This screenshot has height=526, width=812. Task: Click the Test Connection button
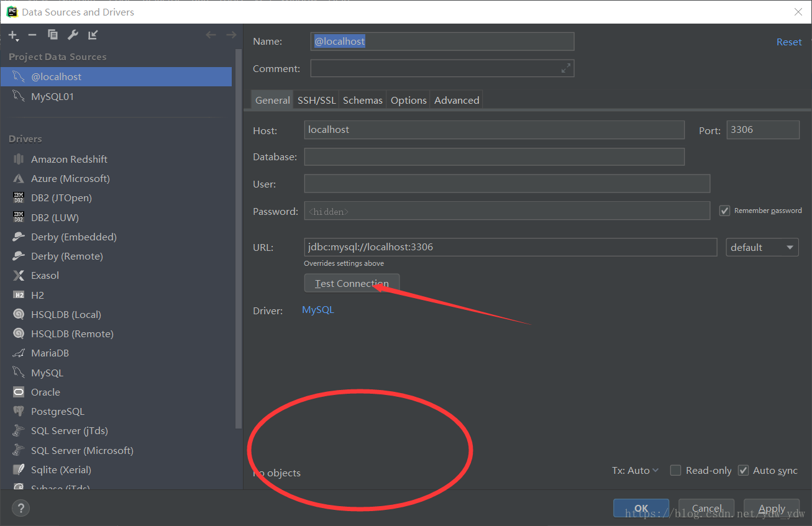point(352,283)
